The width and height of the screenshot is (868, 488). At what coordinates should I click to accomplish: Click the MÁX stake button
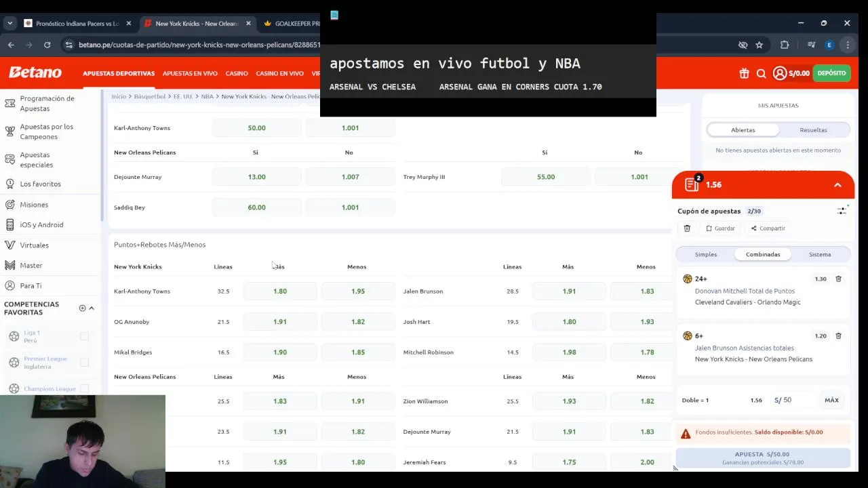point(831,401)
